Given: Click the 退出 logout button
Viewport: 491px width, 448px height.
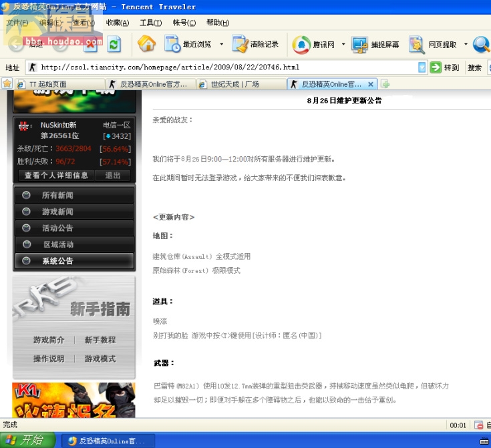Looking at the screenshot, I should point(112,176).
